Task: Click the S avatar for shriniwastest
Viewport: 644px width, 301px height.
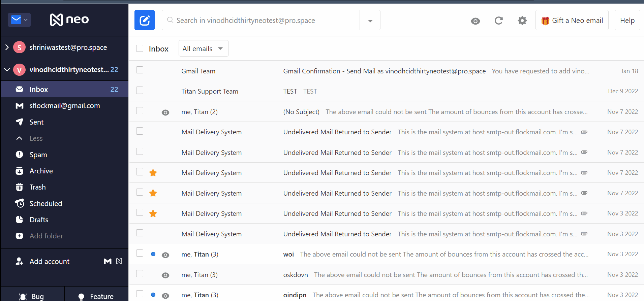Action: click(x=19, y=47)
